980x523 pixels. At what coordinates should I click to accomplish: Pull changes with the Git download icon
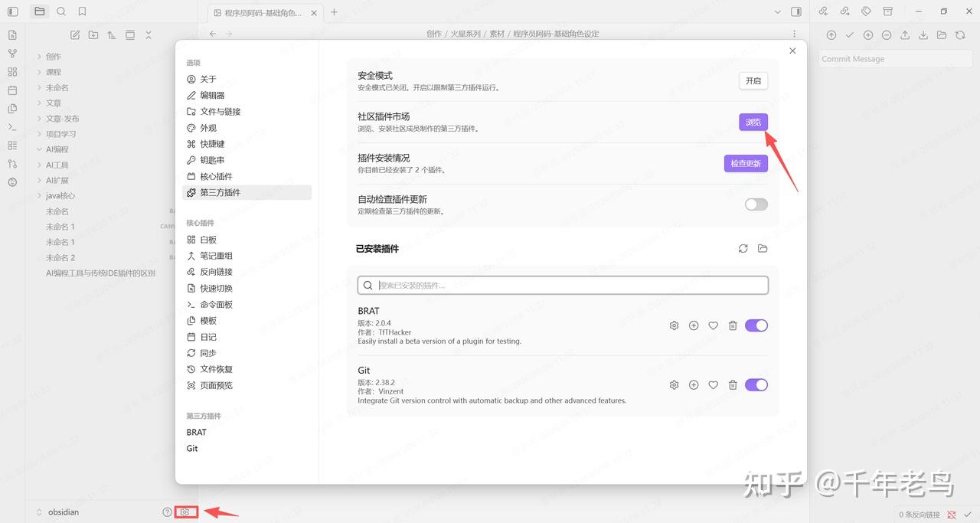pos(923,35)
